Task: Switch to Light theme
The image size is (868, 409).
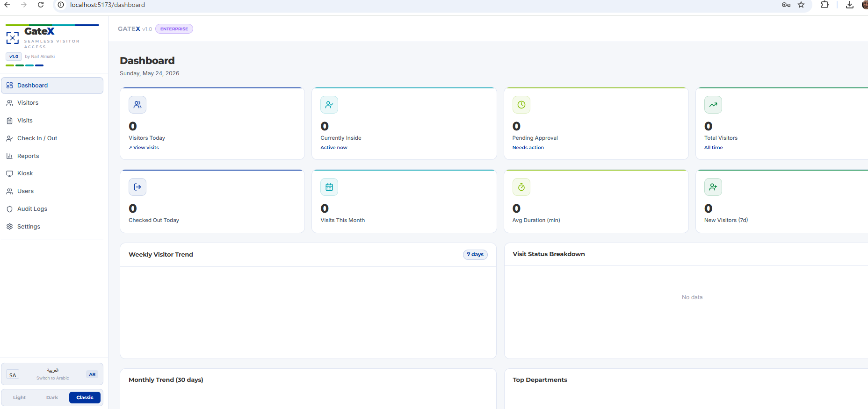Action: [20, 398]
